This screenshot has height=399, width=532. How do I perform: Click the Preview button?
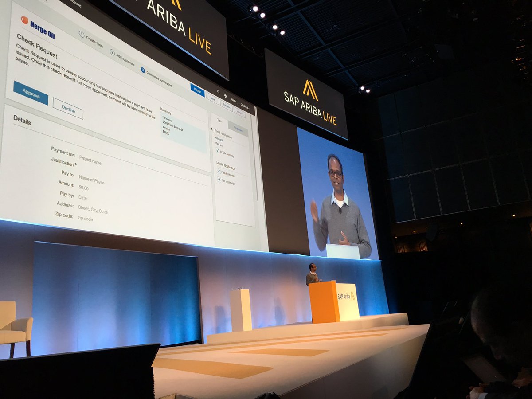point(226,105)
